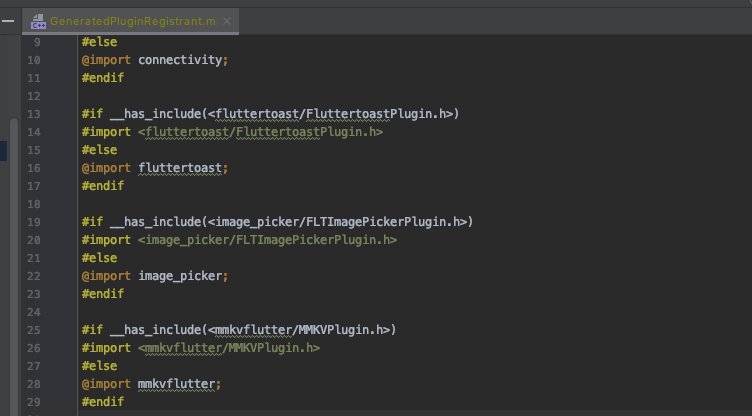752x416 pixels.
Task: Click '#endif' on line 17
Action: [x=103, y=186]
